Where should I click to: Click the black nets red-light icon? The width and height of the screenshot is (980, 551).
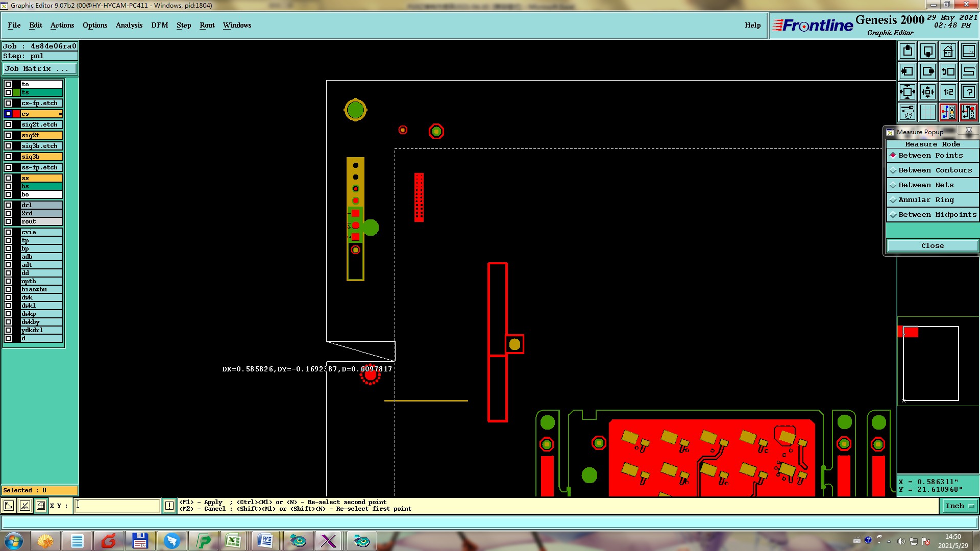pyautogui.click(x=969, y=112)
